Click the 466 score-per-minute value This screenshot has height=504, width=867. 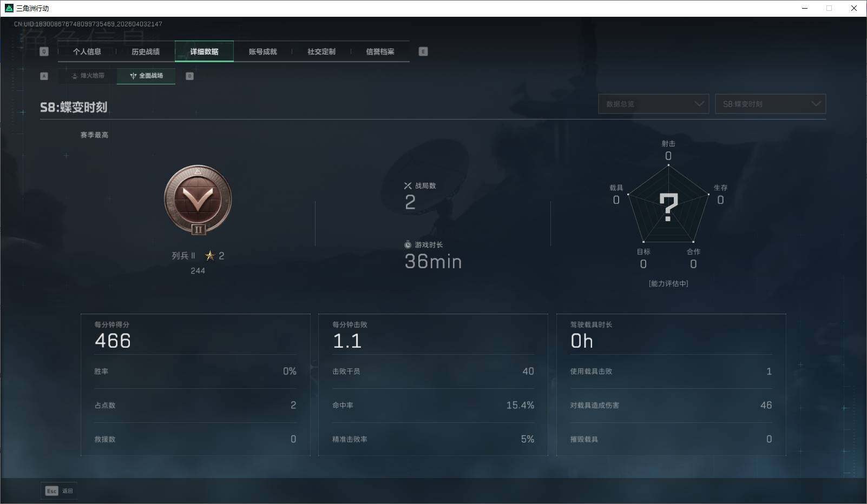(113, 341)
